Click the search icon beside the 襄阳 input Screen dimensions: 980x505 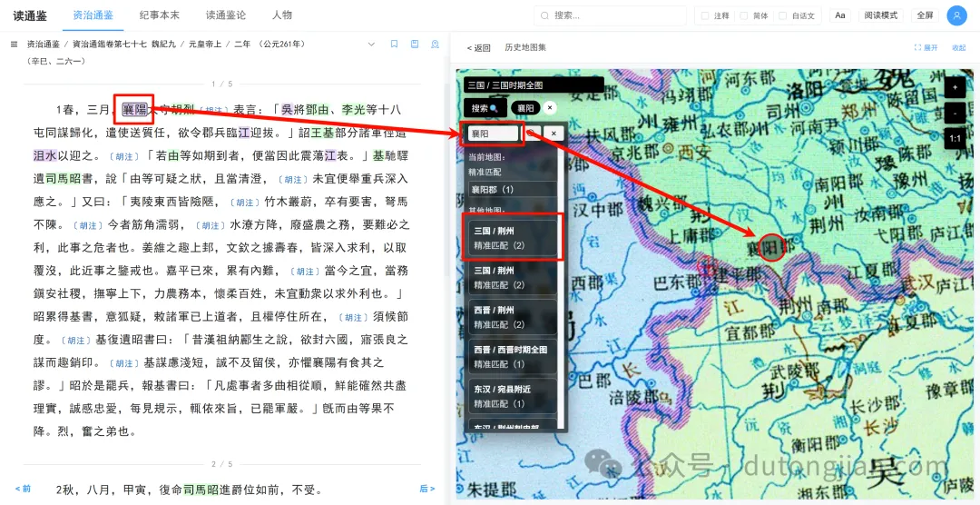[x=532, y=134]
